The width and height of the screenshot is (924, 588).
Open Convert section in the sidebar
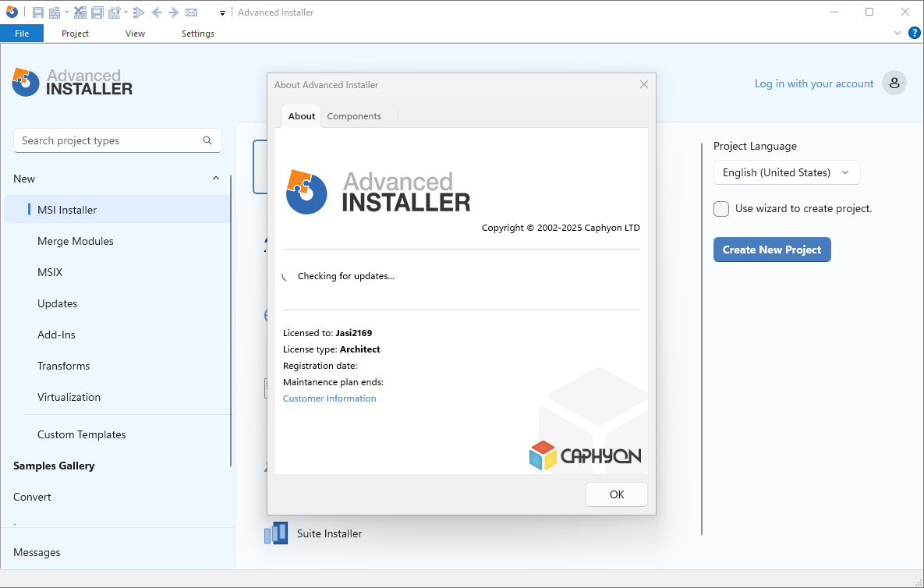[32, 497]
